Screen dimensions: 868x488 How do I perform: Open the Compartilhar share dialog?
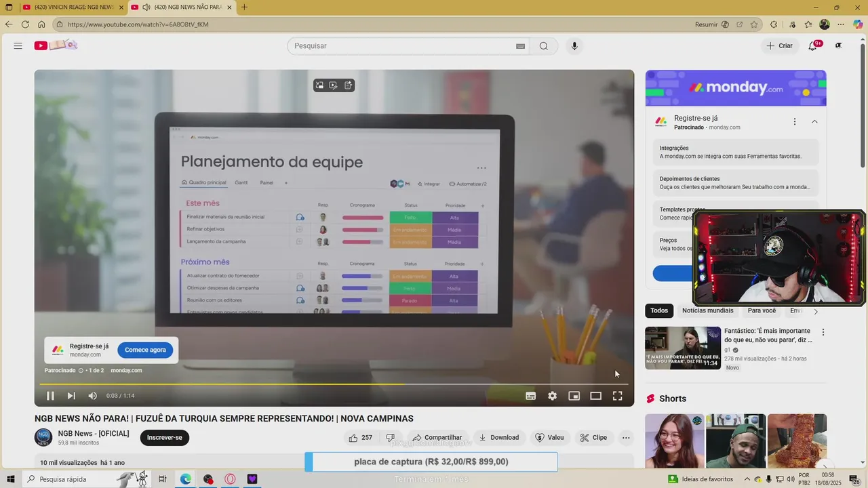tap(437, 438)
